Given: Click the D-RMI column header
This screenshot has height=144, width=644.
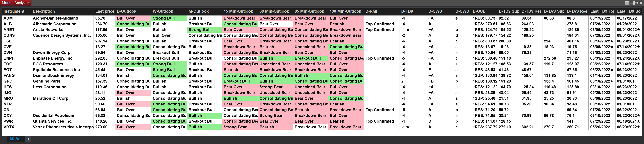Looking at the screenshot, I should [381, 11].
